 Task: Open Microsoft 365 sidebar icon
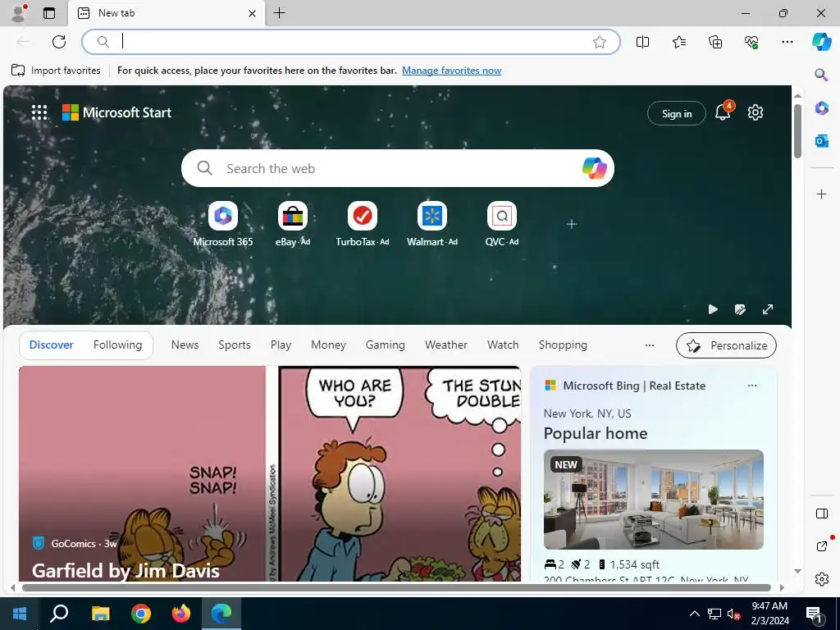[821, 108]
